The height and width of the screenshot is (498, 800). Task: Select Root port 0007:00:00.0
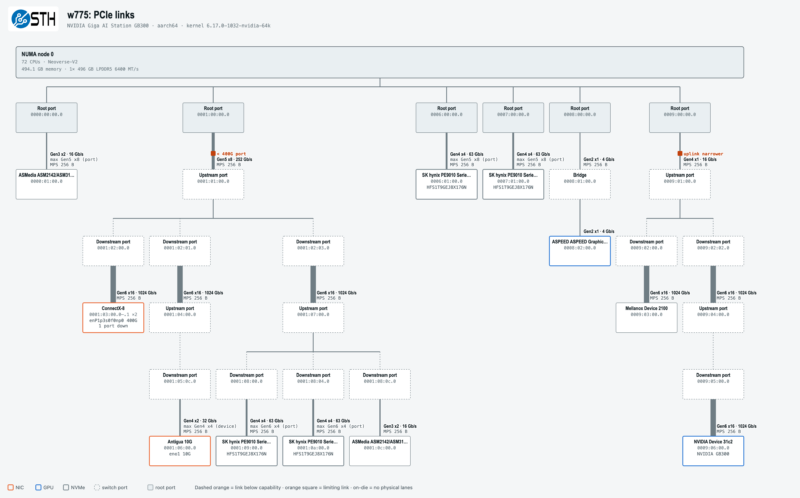tap(513, 117)
